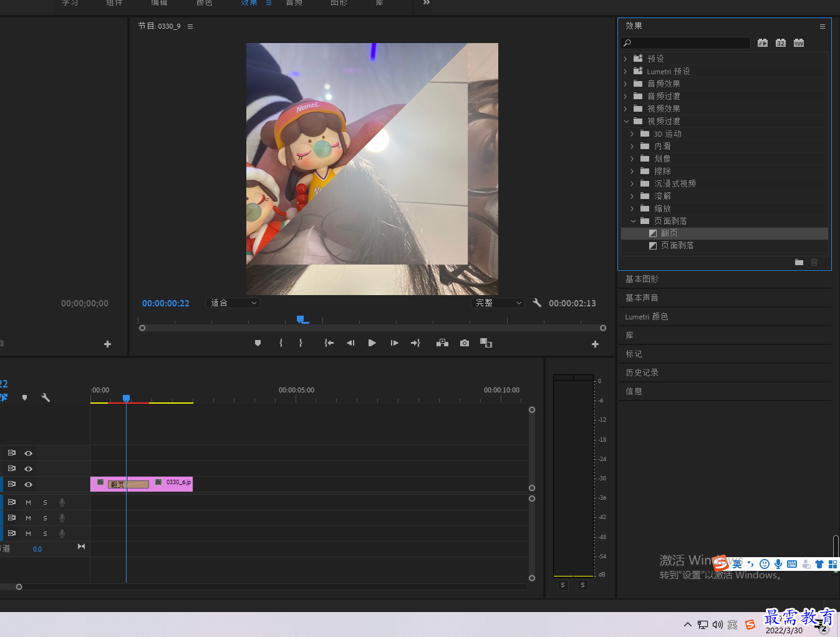Mark out point in program monitor
The height and width of the screenshot is (637, 840).
click(301, 343)
